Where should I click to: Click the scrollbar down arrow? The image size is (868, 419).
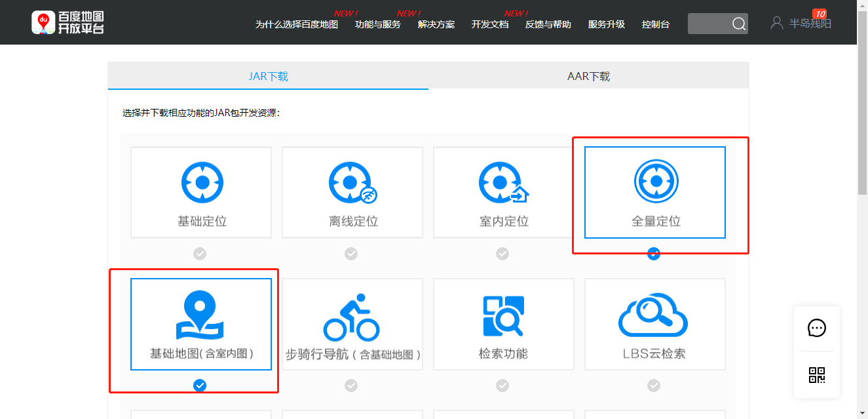863,414
